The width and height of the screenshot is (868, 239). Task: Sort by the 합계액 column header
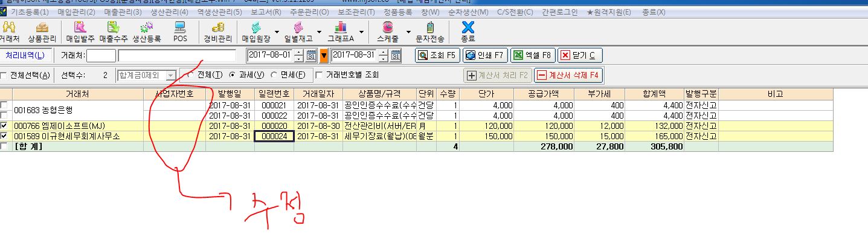tap(654, 94)
